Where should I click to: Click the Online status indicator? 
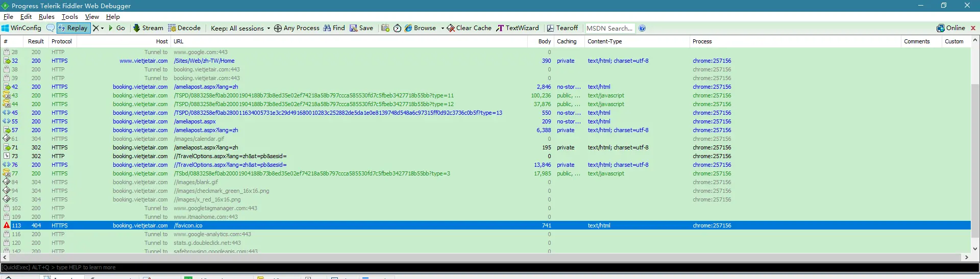(x=951, y=28)
